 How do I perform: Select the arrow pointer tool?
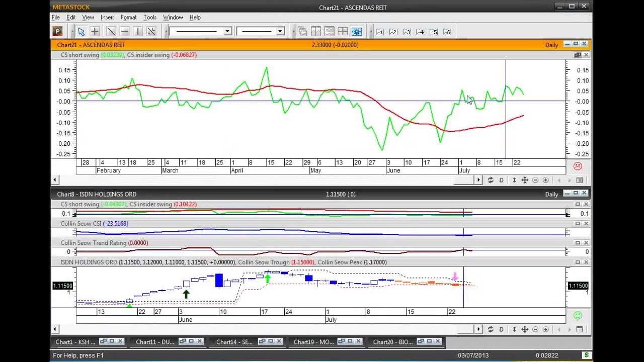81,32
